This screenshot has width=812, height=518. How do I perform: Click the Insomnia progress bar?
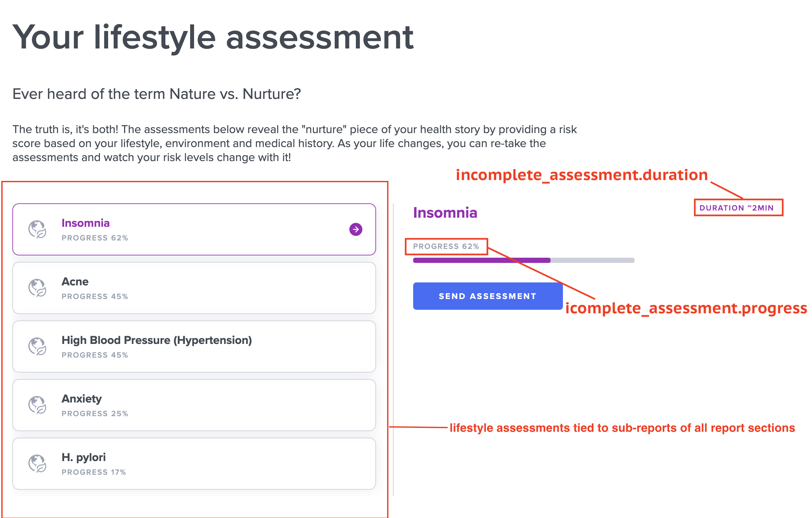click(x=523, y=260)
